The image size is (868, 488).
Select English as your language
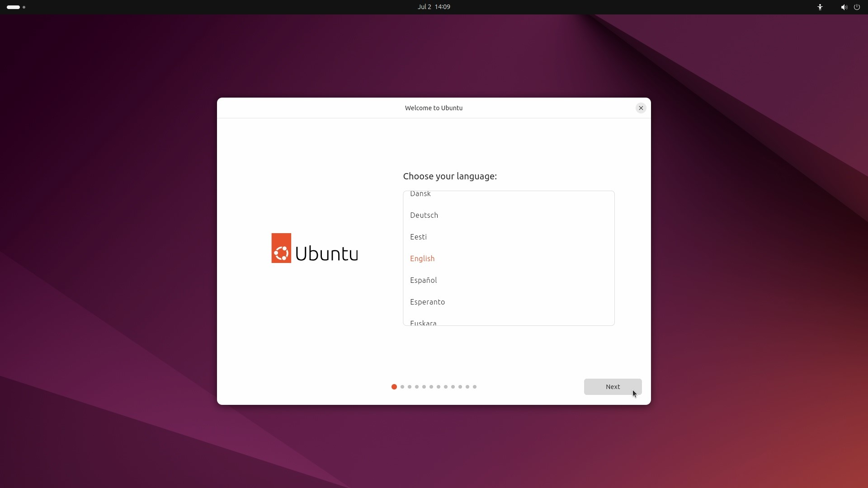[x=422, y=258]
